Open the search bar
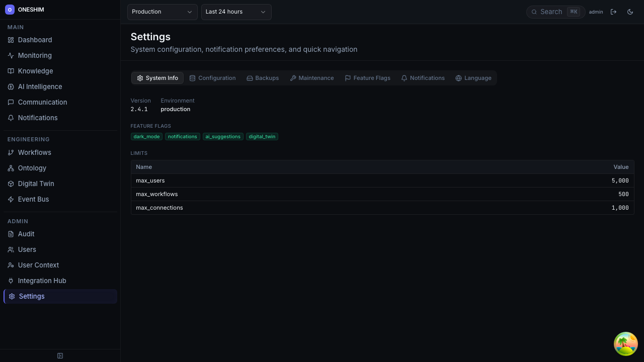 click(555, 12)
